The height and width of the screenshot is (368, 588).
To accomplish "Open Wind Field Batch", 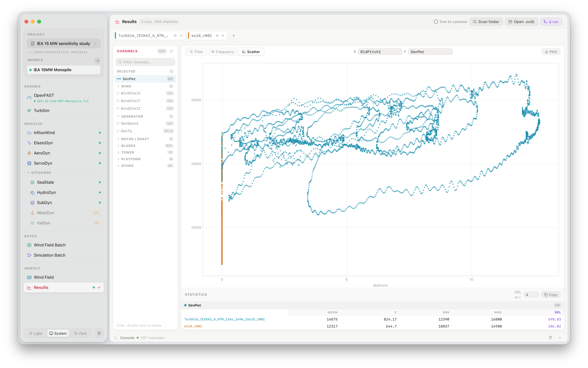I will [x=64, y=245].
